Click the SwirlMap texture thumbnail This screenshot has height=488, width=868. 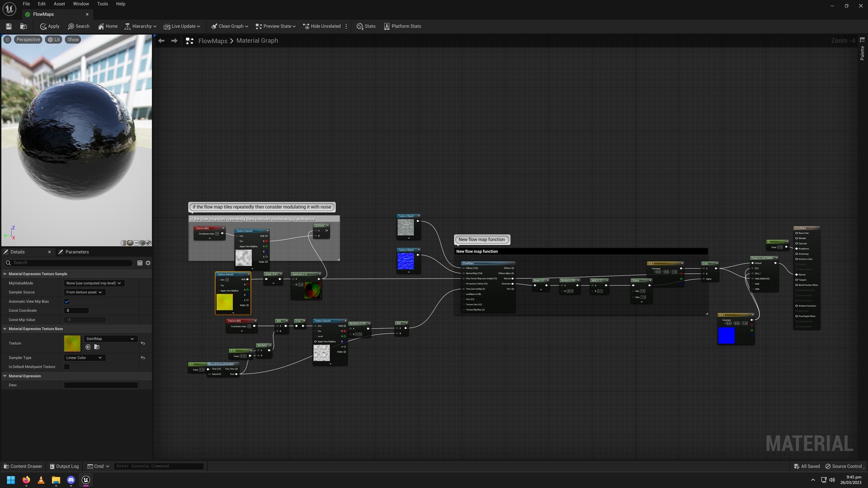[x=72, y=343]
